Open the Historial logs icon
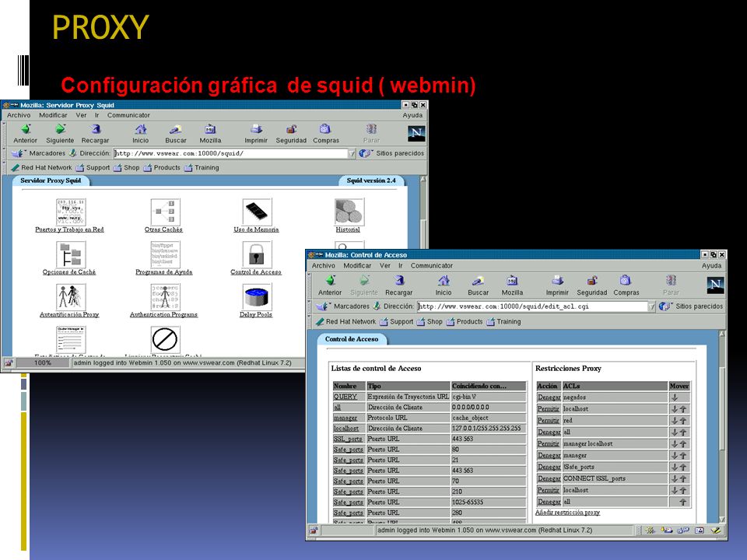Image resolution: width=747 pixels, height=560 pixels. [349, 212]
